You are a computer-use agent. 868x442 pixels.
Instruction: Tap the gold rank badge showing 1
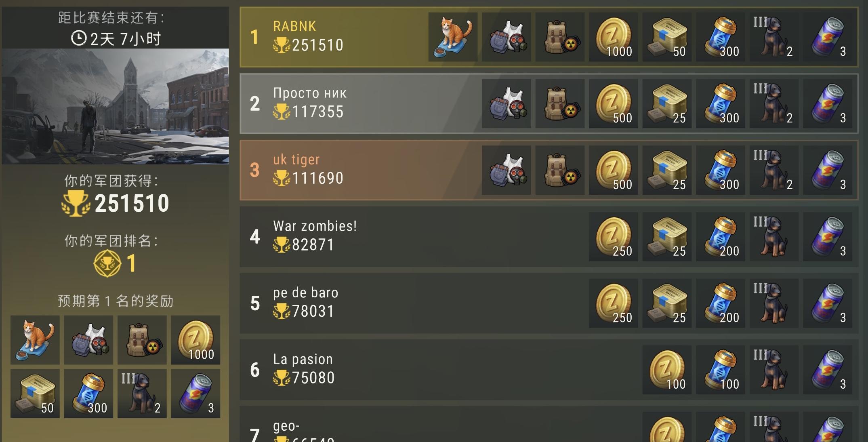(107, 263)
